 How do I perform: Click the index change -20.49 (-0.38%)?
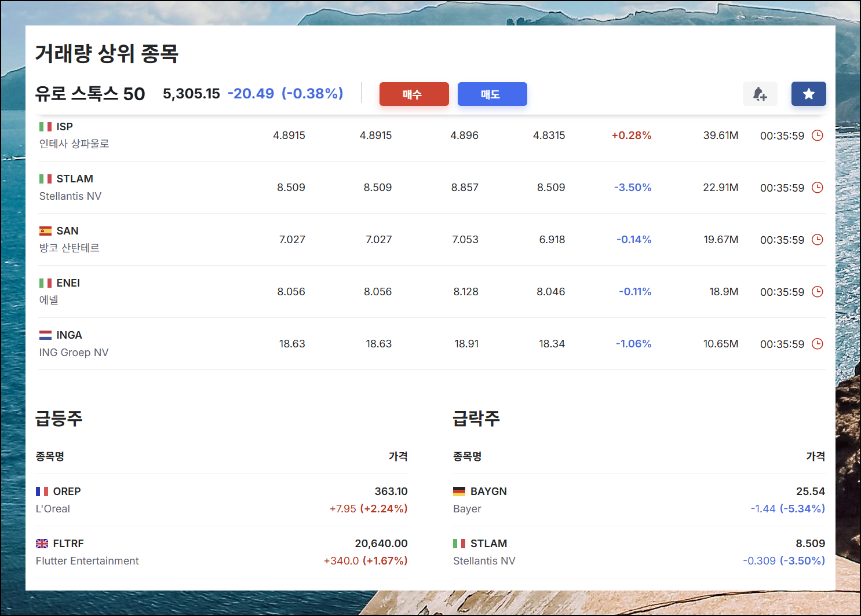pyautogui.click(x=285, y=94)
